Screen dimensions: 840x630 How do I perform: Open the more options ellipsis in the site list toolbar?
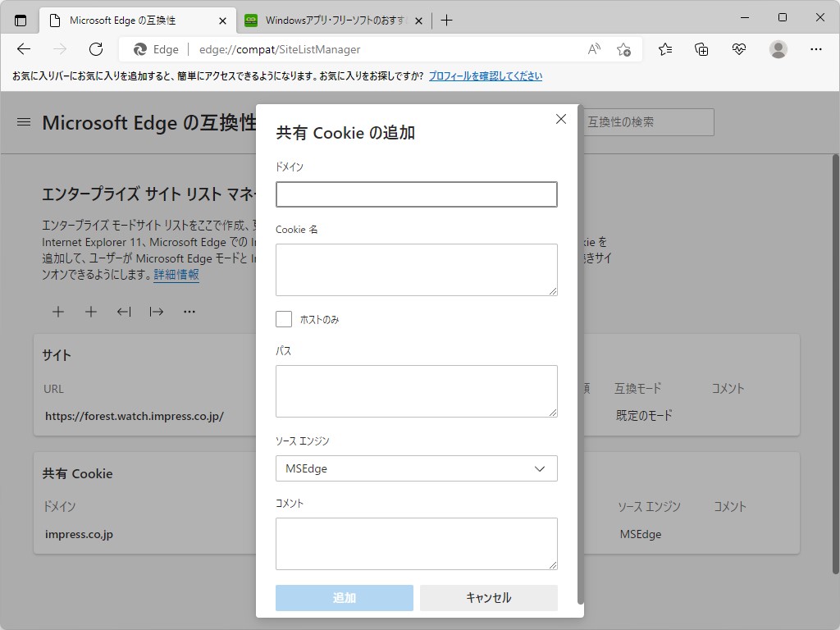pos(189,312)
